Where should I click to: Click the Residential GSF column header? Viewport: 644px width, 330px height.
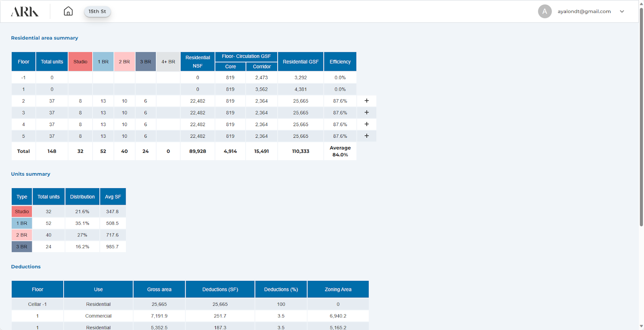(x=300, y=62)
